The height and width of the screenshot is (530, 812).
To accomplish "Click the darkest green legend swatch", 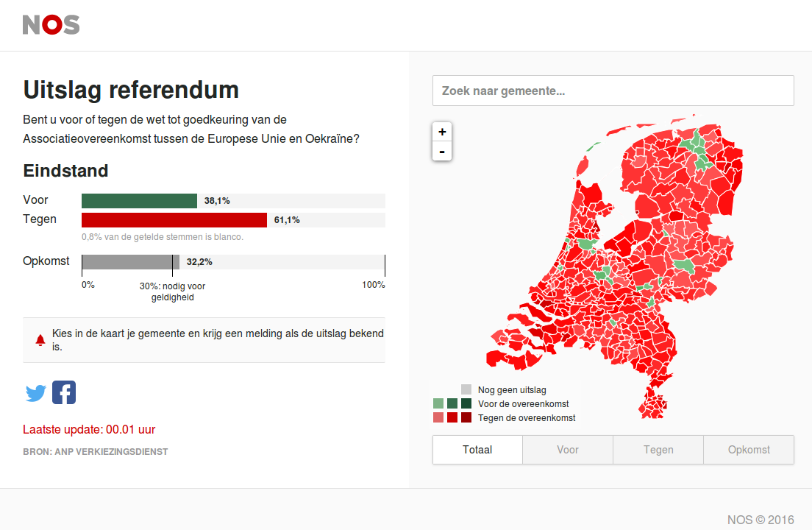I will tap(466, 403).
